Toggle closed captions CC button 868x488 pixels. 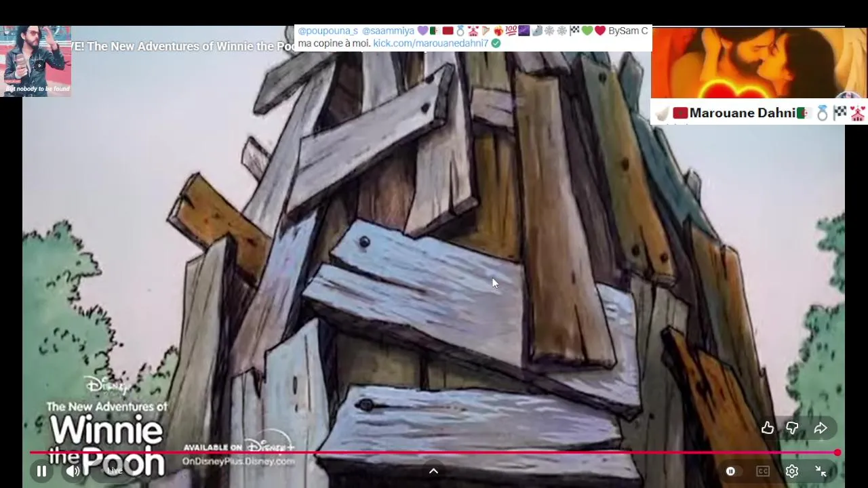click(763, 471)
